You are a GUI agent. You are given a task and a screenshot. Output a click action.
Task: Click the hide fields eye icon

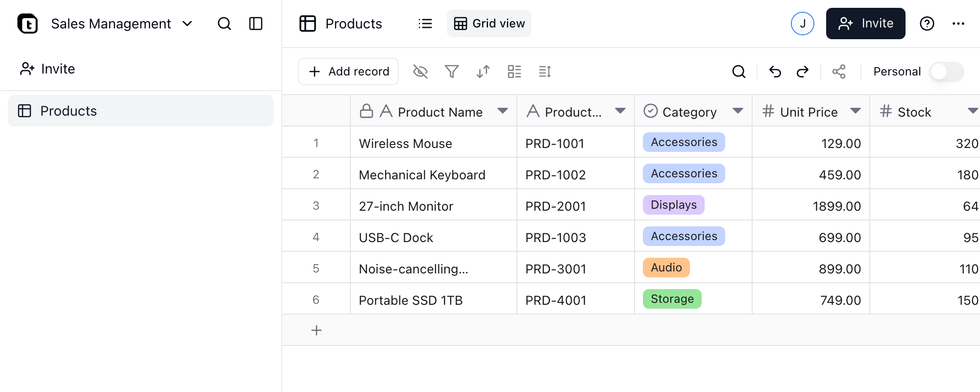click(x=420, y=72)
